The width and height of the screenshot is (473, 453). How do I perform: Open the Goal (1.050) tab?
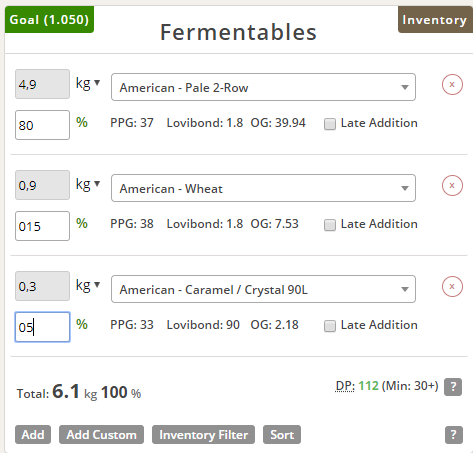(49, 20)
